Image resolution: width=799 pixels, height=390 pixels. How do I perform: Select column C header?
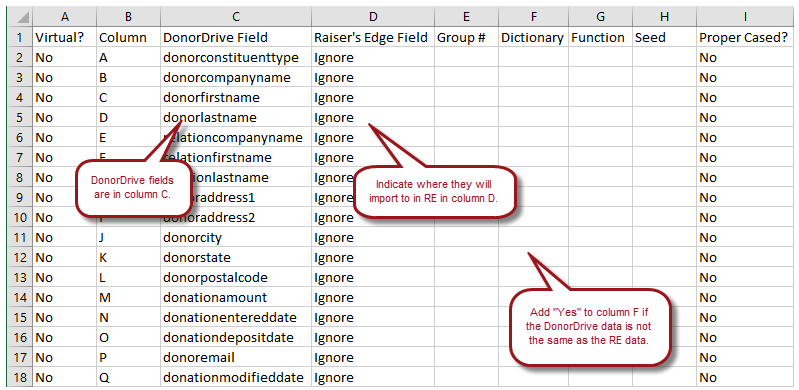(235, 17)
